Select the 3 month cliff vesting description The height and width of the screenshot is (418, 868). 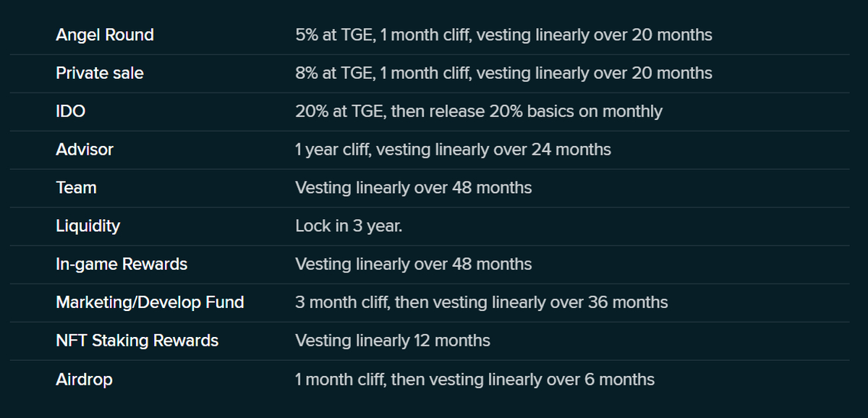pos(481,302)
